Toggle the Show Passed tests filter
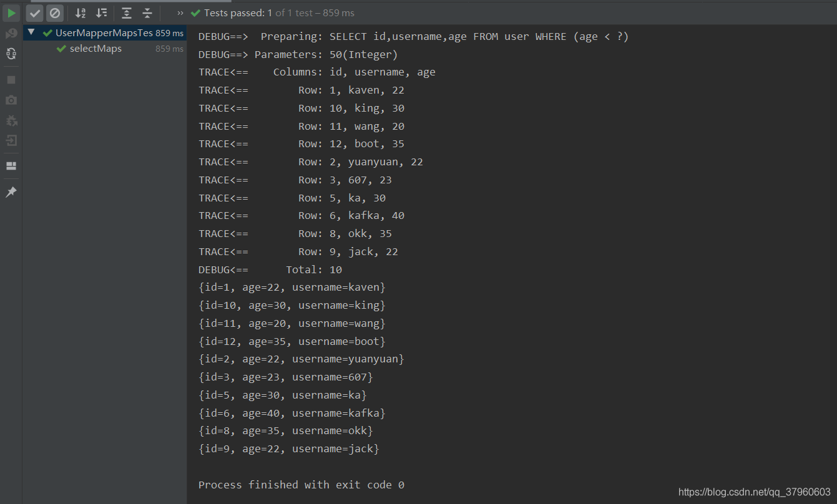This screenshot has width=837, height=504. tap(35, 13)
